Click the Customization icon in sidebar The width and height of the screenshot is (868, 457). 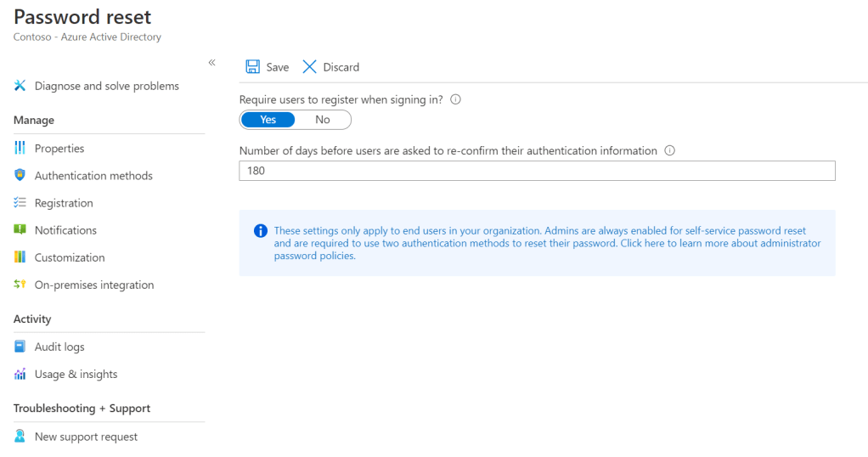[20, 257]
